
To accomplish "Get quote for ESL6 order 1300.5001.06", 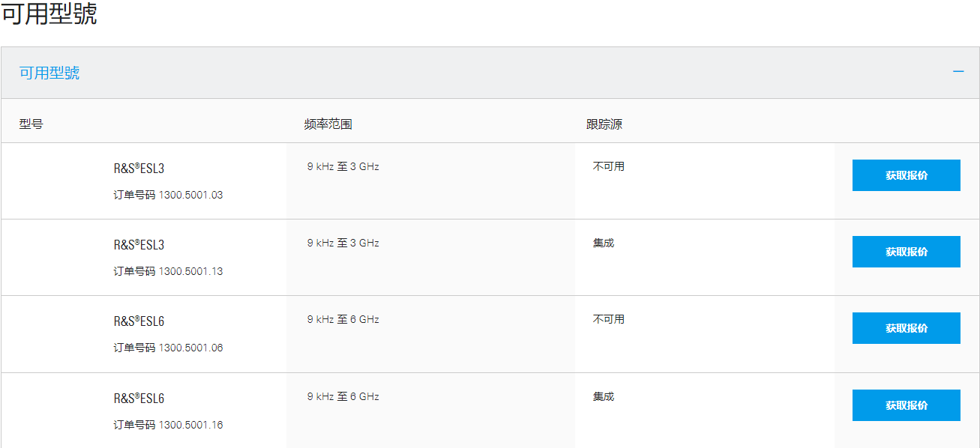I will 906,328.
